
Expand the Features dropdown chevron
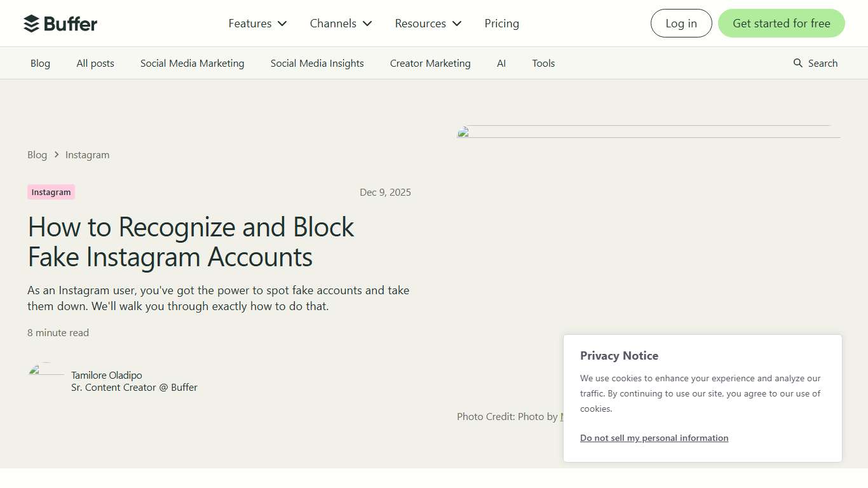pyautogui.click(x=281, y=24)
